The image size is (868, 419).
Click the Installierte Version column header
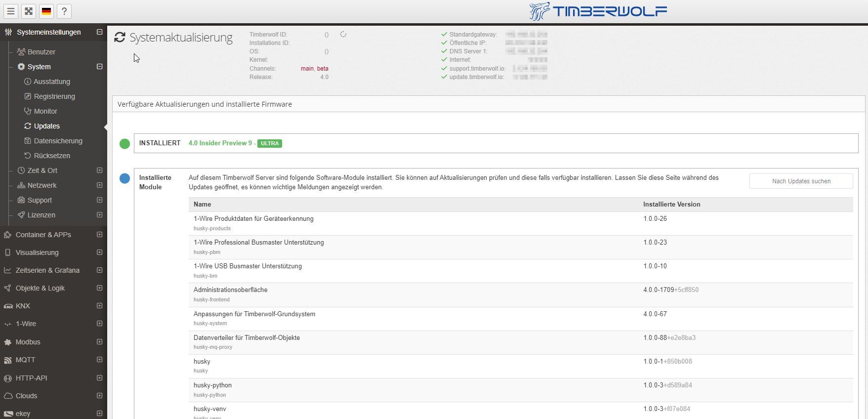(x=671, y=205)
